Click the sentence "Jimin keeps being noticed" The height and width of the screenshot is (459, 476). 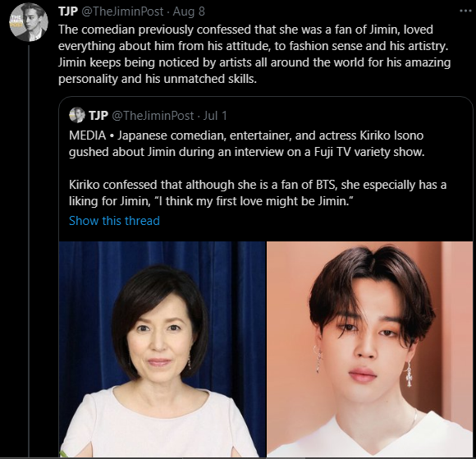tap(254, 71)
